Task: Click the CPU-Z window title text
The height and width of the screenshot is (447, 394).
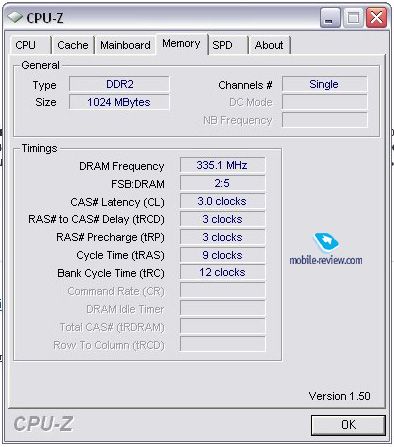Action: tap(45, 18)
